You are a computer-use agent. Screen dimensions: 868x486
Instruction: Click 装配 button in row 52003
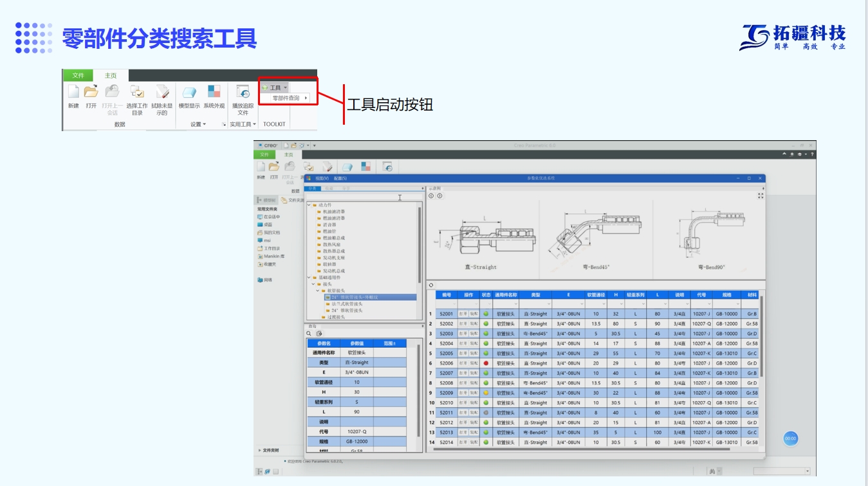[474, 334]
